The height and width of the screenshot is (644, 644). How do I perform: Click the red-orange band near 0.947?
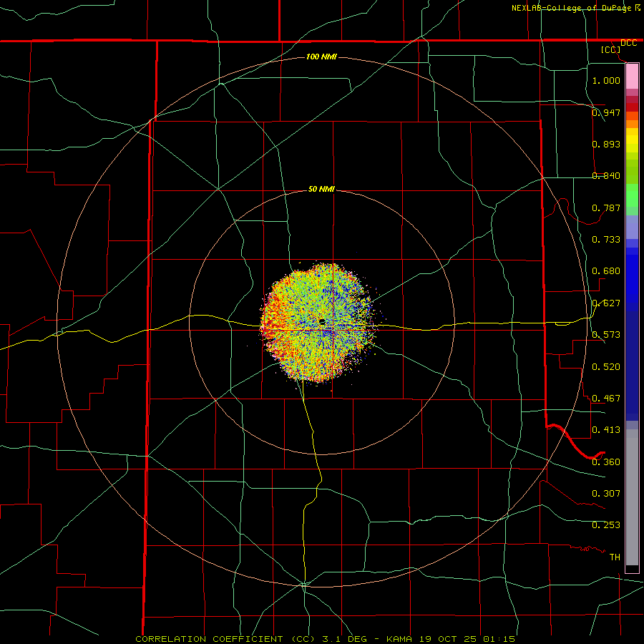coord(632,116)
